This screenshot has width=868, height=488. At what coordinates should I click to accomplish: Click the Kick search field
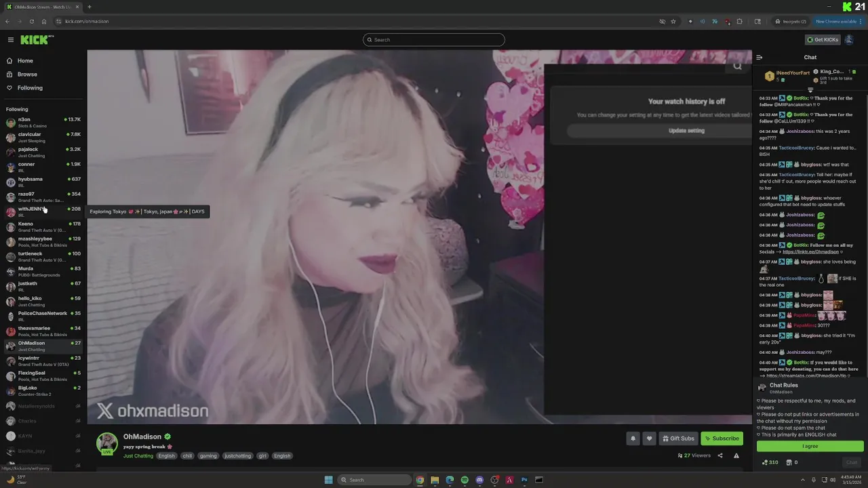click(x=434, y=40)
